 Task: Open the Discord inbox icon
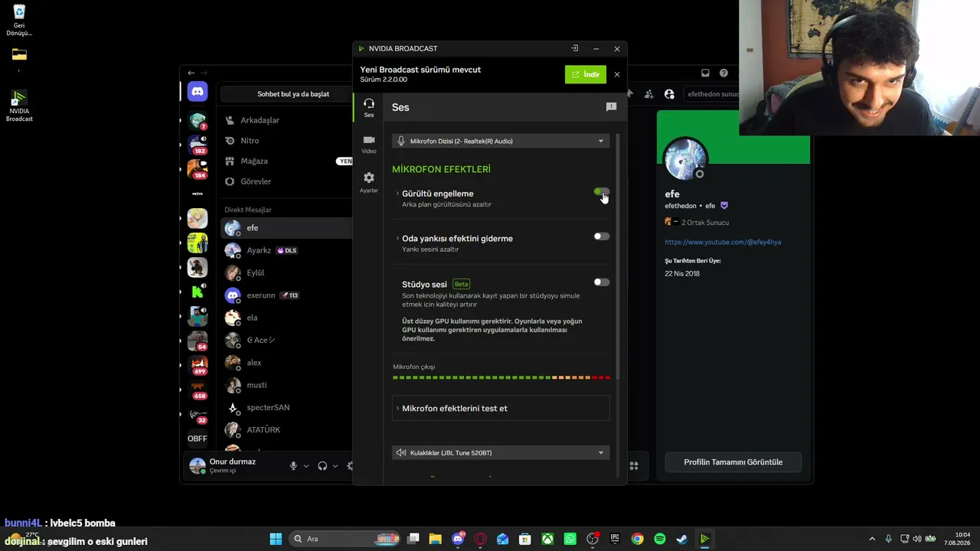[x=705, y=73]
